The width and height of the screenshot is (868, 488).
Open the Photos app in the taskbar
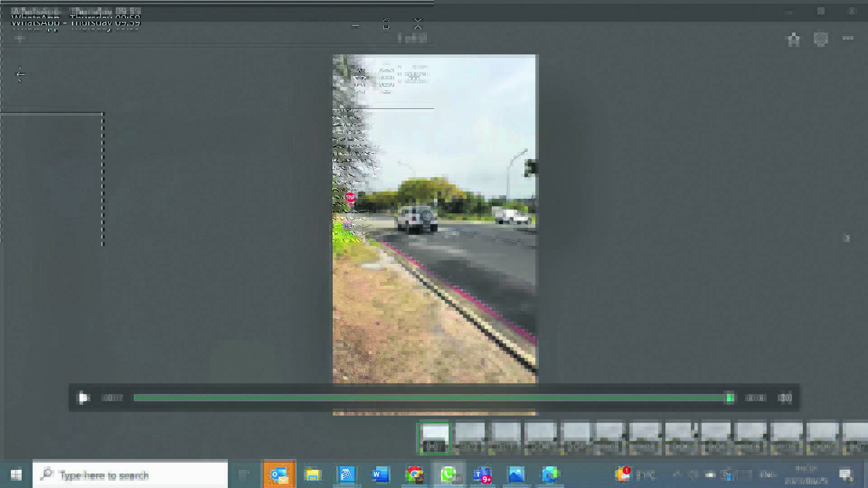coord(516,474)
